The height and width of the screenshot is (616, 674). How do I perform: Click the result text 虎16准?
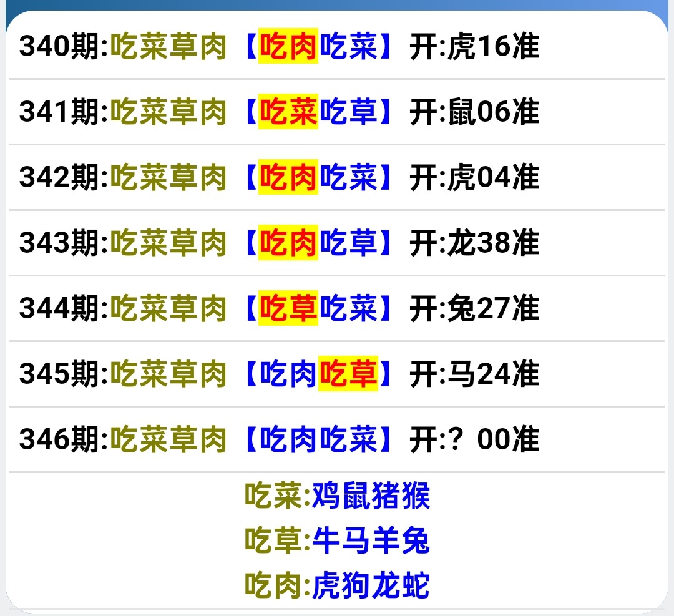(x=493, y=47)
